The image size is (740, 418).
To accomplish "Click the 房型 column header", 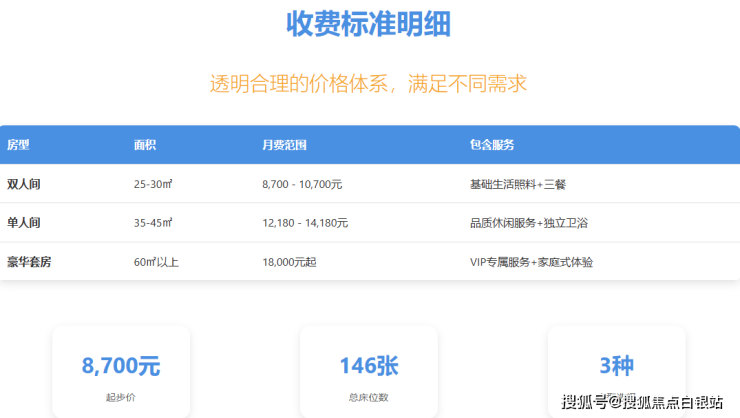I will click(18, 145).
